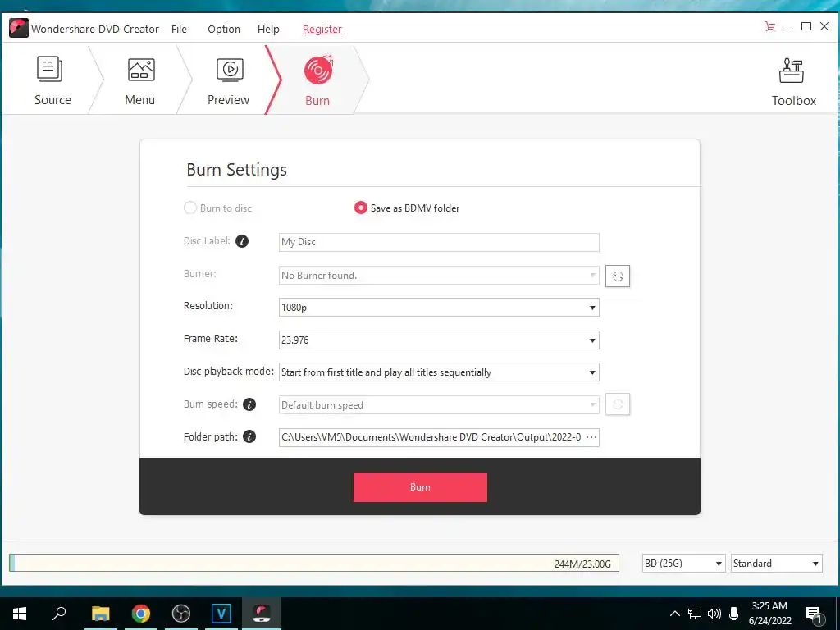The width and height of the screenshot is (840, 630).
Task: Open the Frame Rate dropdown showing 23.976
Action: point(439,340)
